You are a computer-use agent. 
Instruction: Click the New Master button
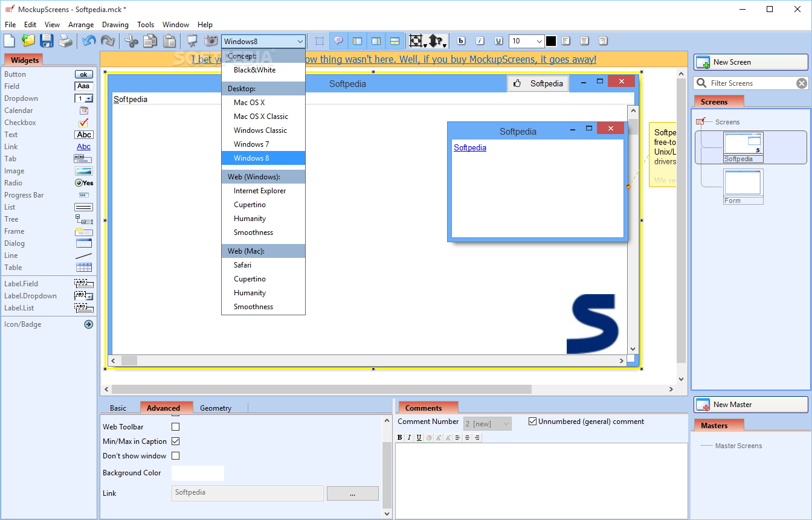751,405
